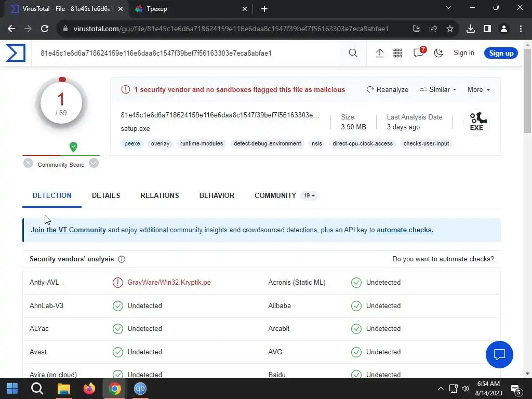
Task: Click Avast undetected checkmark icon
Action: [x=118, y=352]
